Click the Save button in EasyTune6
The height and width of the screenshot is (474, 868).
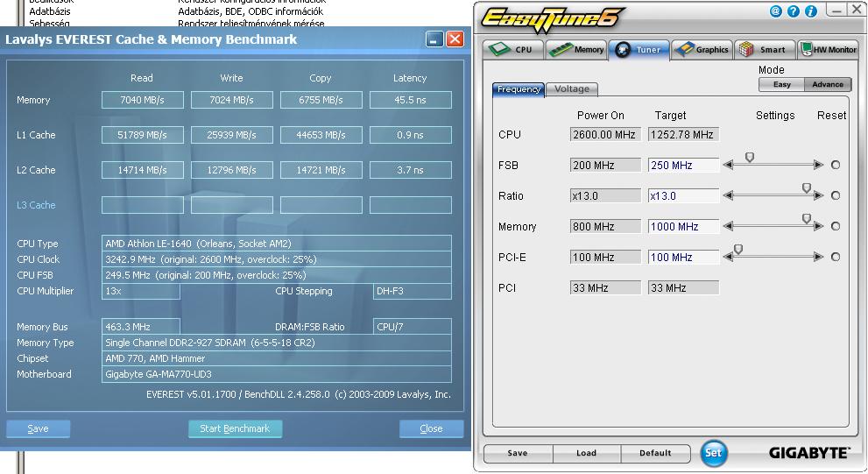[518, 453]
